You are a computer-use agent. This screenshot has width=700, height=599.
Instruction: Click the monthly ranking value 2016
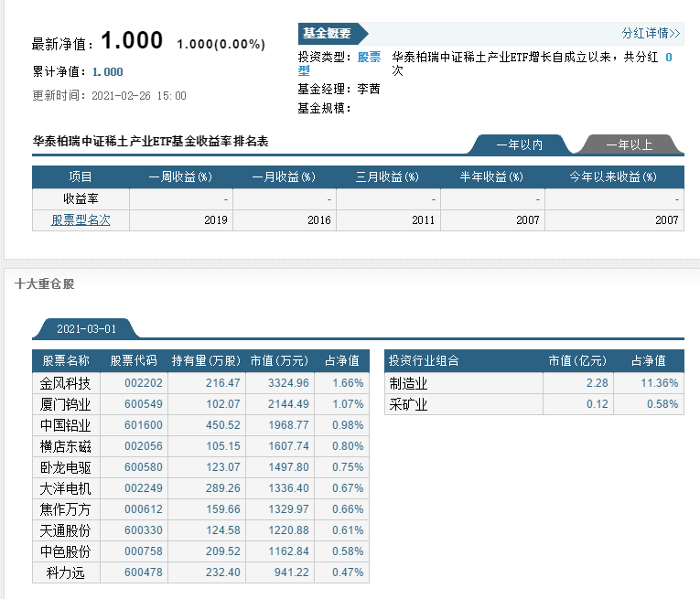coord(319,219)
